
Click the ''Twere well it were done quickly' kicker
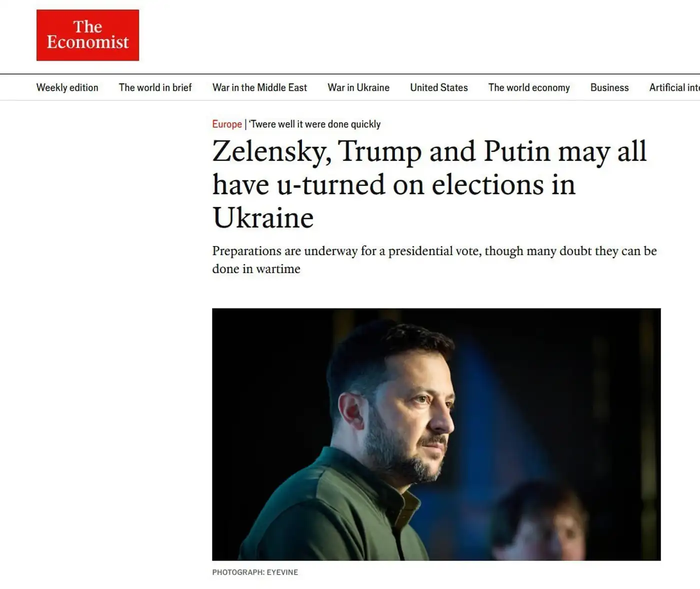click(315, 124)
